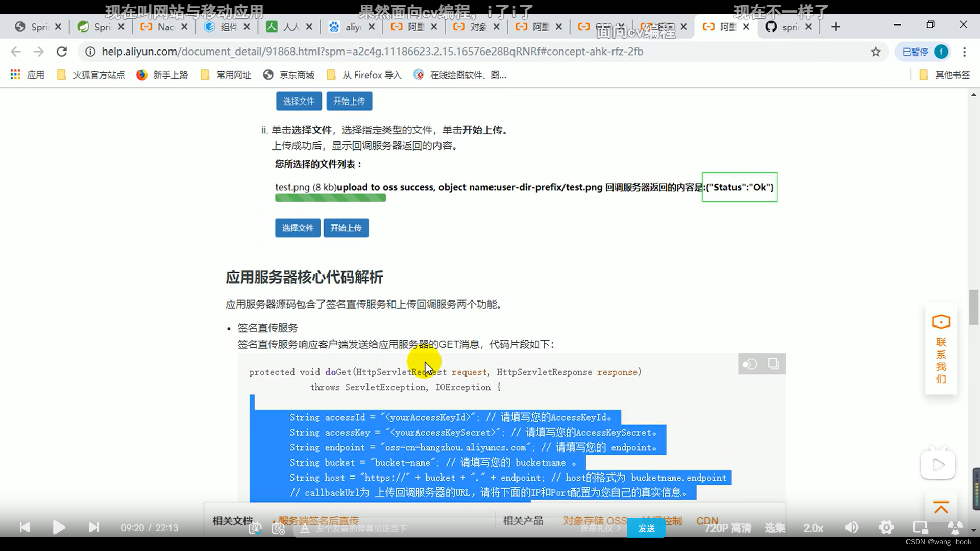Skip to the next video

pos(93,528)
